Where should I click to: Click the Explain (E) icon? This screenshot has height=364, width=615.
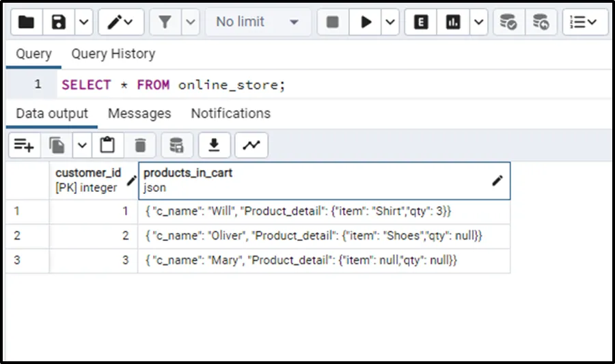pyautogui.click(x=421, y=22)
